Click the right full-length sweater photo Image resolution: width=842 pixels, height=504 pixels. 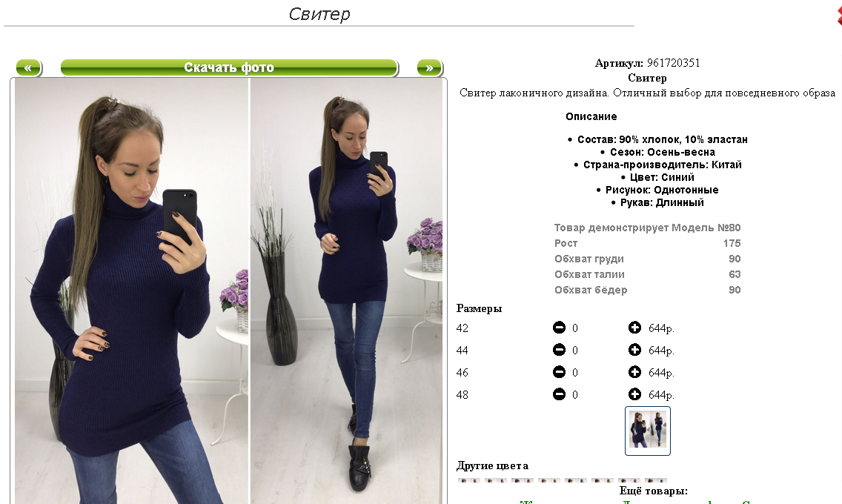(346, 291)
